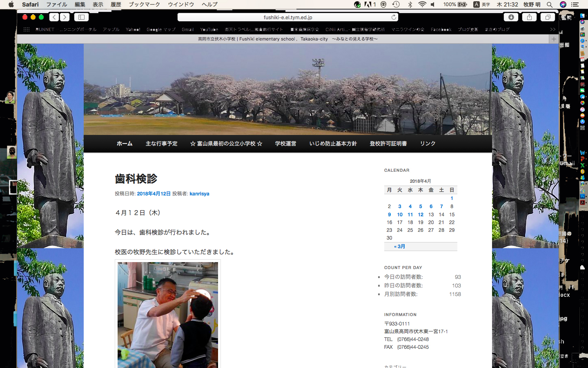Expand hidden bookmarks with double chevron

553,29
